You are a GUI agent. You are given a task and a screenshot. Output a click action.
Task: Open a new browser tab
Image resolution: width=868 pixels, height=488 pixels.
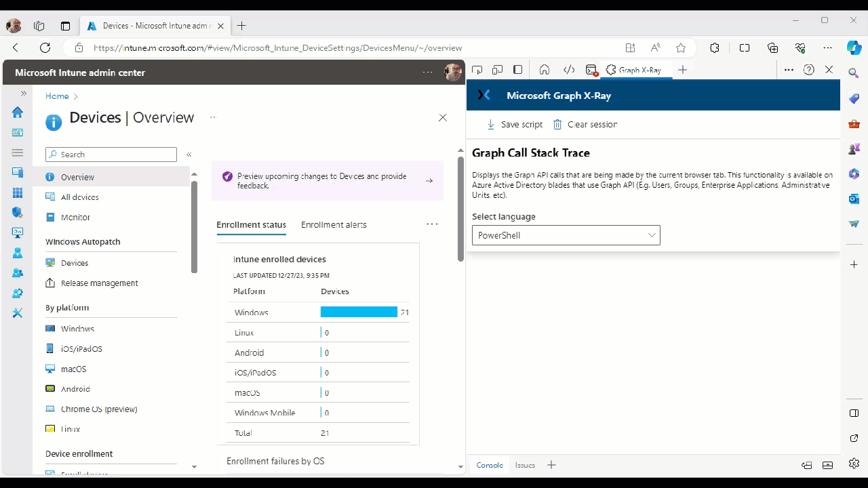click(241, 26)
